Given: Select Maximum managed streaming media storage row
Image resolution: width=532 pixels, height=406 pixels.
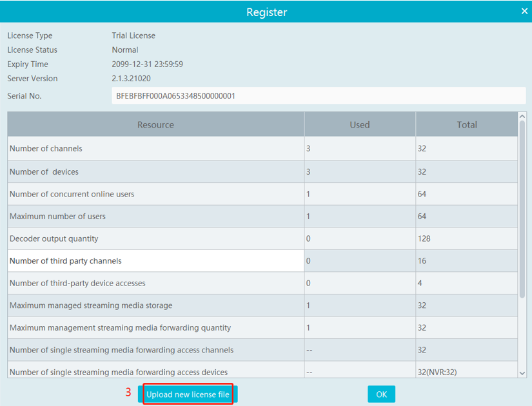Looking at the screenshot, I should click(x=155, y=305).
